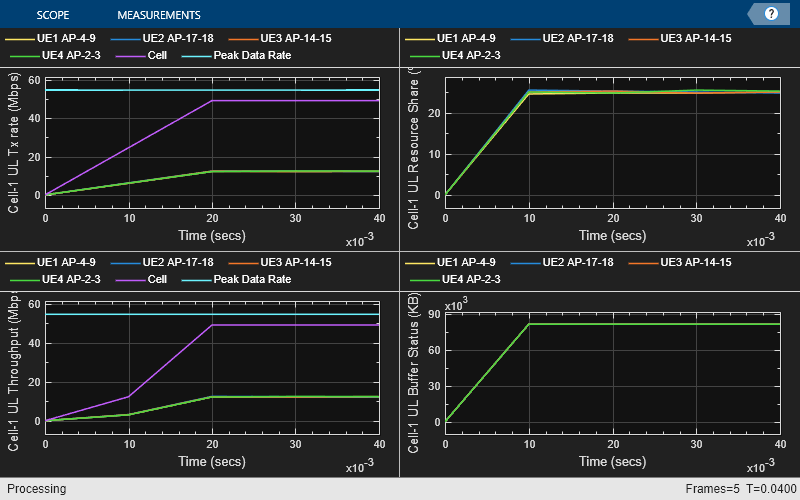Screen dimensions: 800x500
Task: Click the cyan Peak Data Rate line in Throughput plot
Action: click(x=212, y=314)
